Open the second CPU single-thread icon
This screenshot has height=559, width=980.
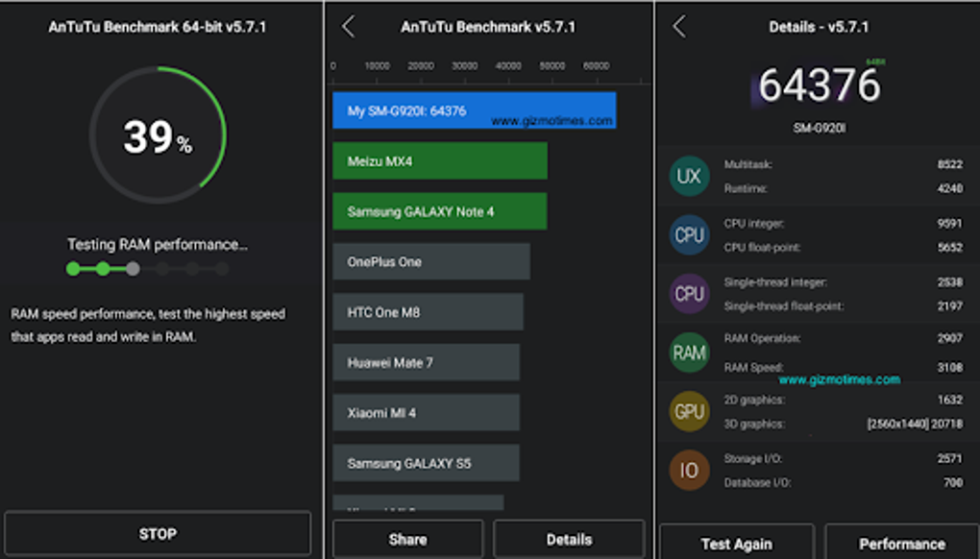(x=689, y=294)
